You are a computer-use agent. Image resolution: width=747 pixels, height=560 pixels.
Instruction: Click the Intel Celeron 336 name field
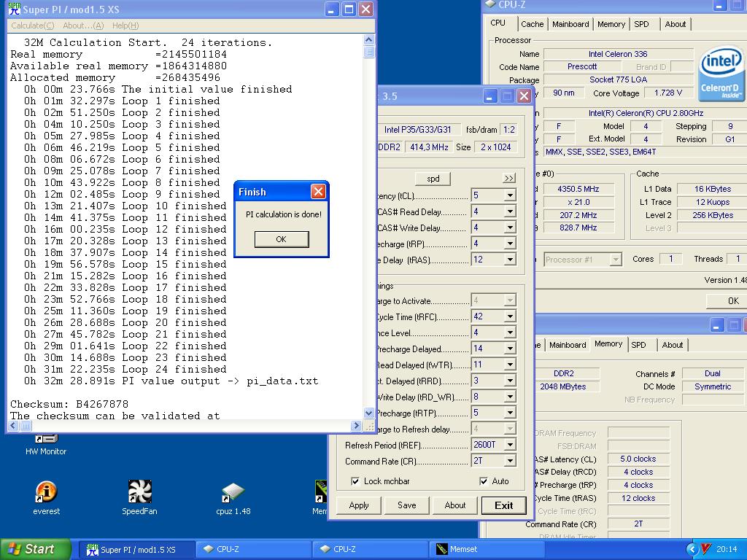tap(618, 54)
